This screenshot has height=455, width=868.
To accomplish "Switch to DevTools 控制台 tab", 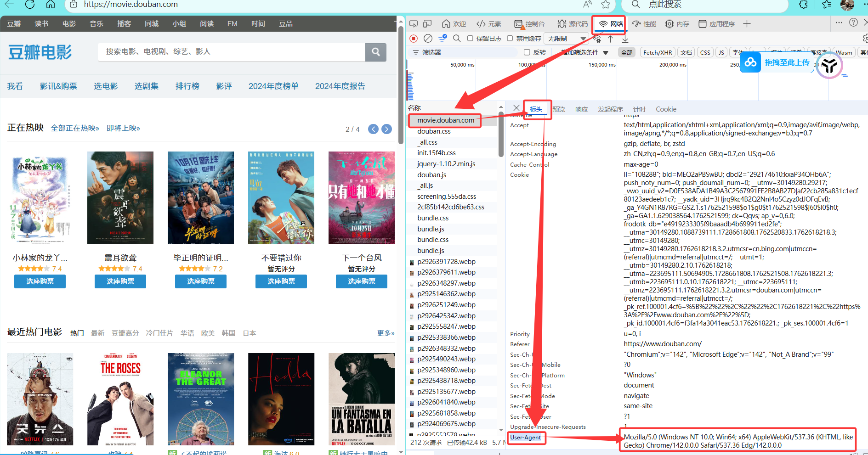I will click(529, 24).
